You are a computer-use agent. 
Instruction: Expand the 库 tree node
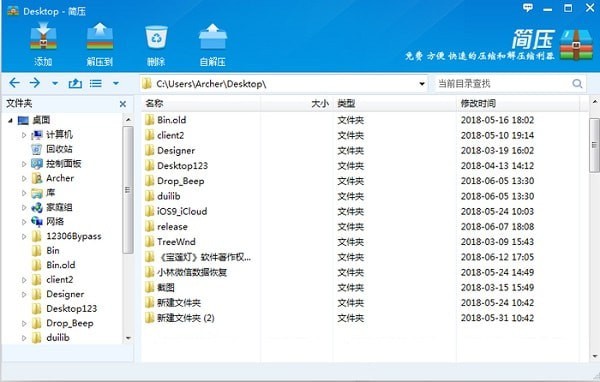point(24,193)
